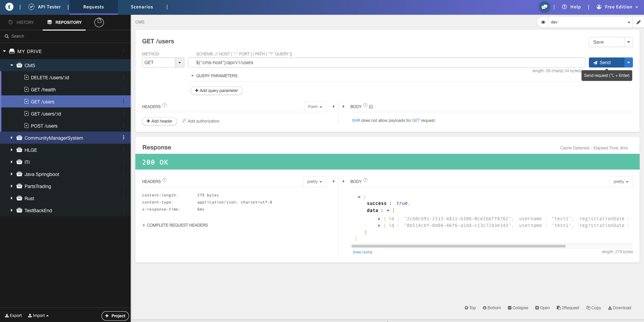Screen dimensions: 644x322
Task: Open the Help menu
Action: pos(571,7)
